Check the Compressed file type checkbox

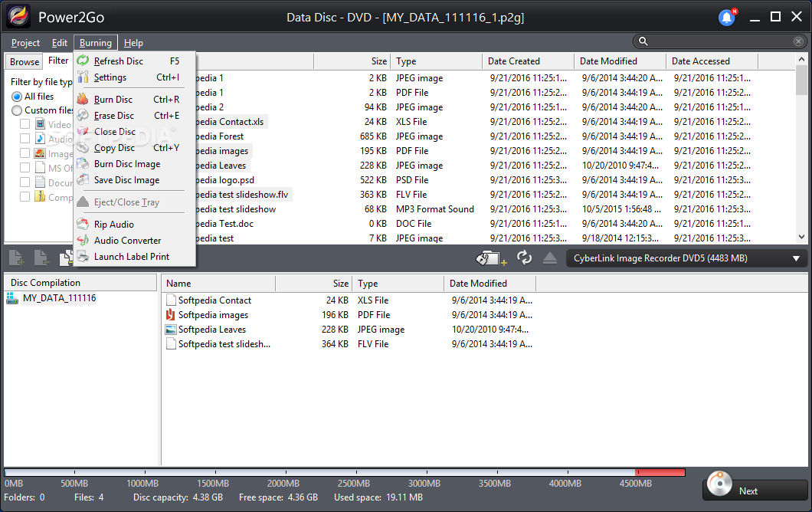(25, 196)
